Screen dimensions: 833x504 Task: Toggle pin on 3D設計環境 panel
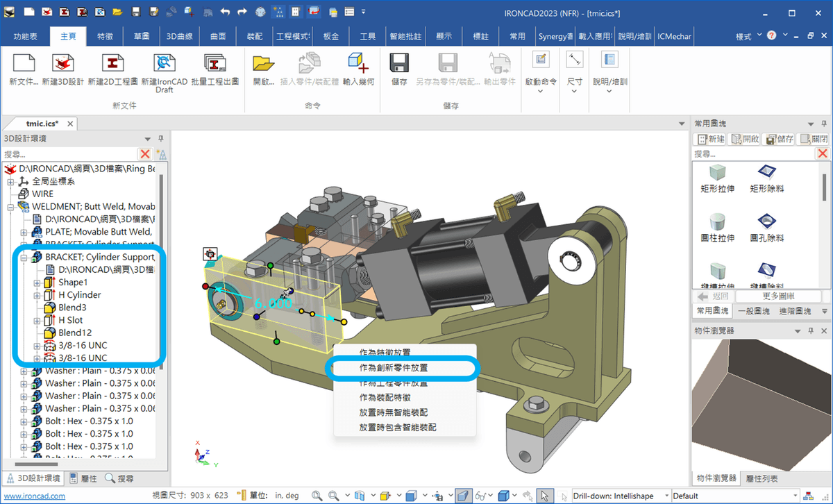point(161,139)
